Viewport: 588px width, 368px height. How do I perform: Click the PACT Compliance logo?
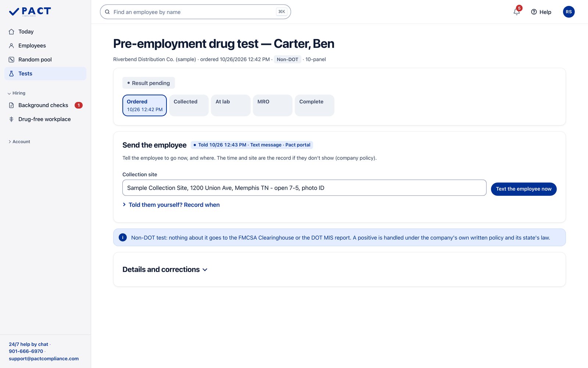pos(30,12)
